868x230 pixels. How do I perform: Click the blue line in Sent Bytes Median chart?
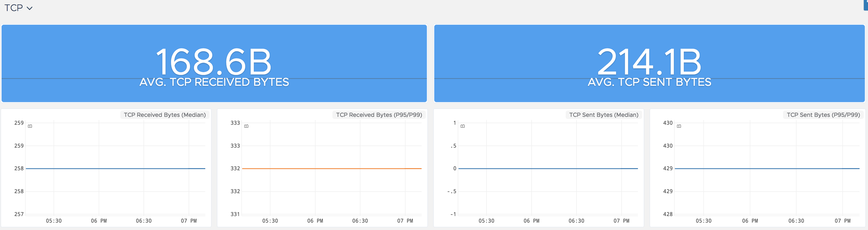(x=548, y=168)
